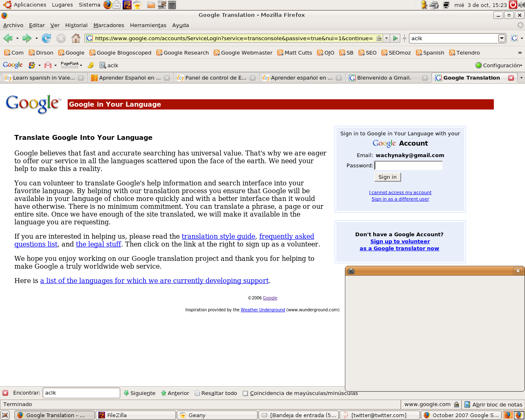
Task: Open the Google Toolbar colorful blocks button
Action: pos(32,65)
